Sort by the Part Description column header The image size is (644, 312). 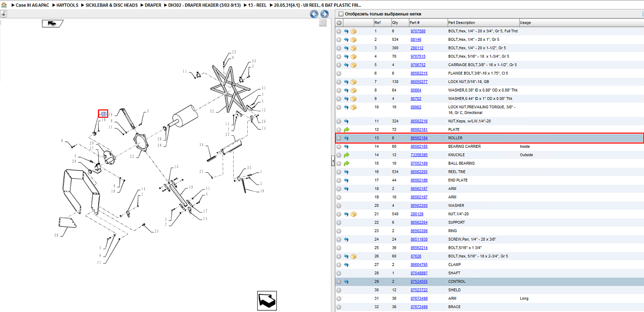(483, 22)
